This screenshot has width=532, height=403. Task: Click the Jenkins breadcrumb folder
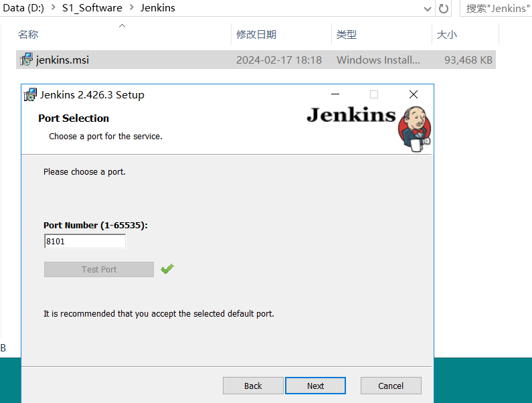tap(158, 8)
